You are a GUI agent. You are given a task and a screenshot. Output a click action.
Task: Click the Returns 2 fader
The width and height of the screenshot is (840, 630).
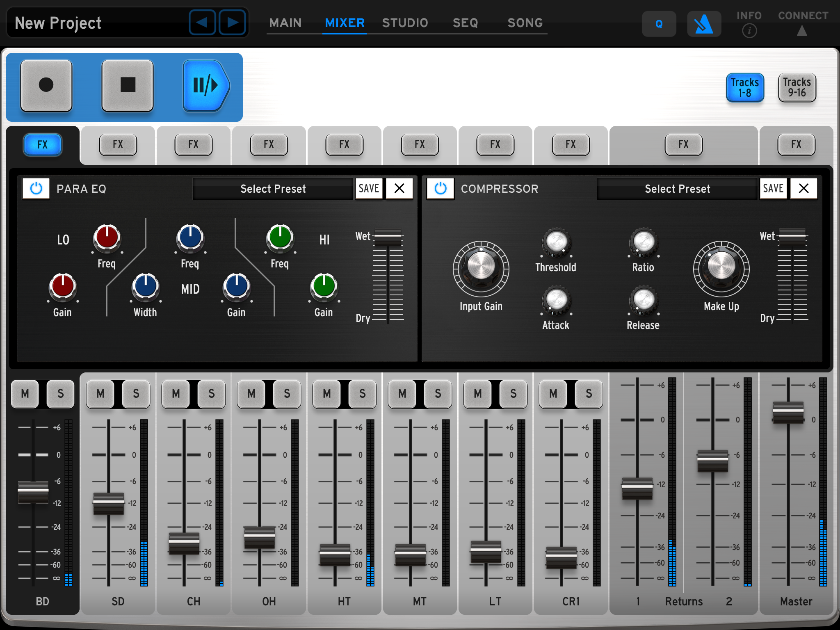click(x=713, y=461)
